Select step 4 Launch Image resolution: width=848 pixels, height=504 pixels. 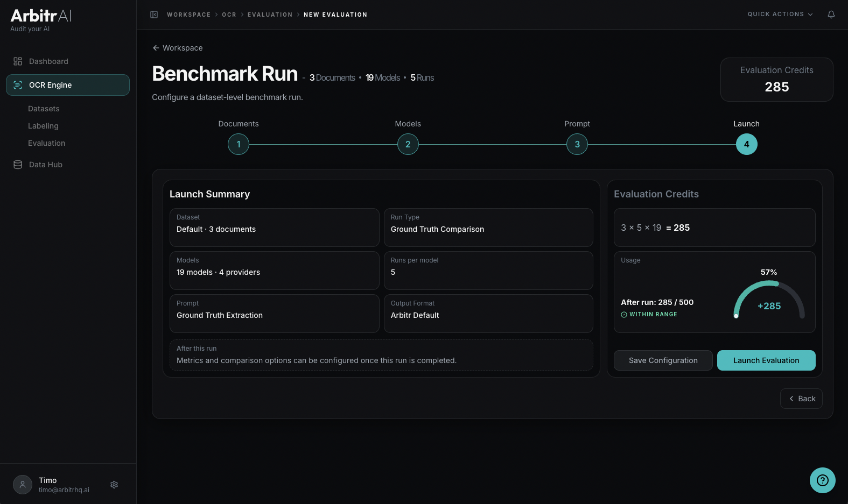[x=747, y=144]
